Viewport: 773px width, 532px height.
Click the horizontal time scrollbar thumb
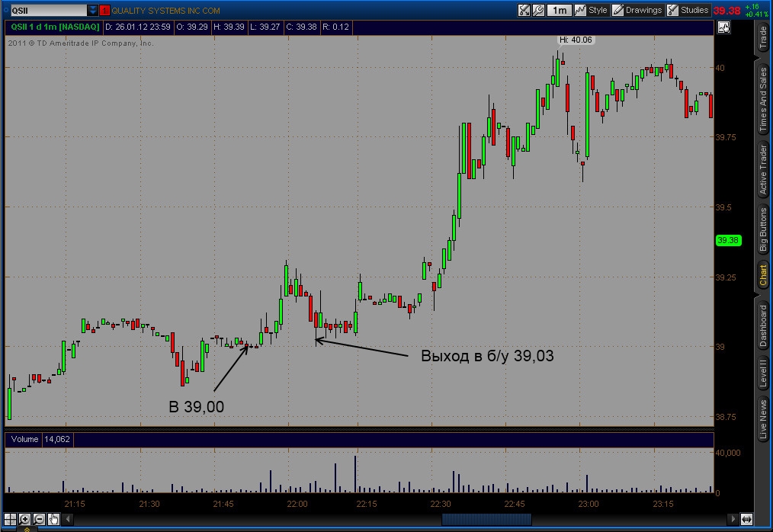486,519
